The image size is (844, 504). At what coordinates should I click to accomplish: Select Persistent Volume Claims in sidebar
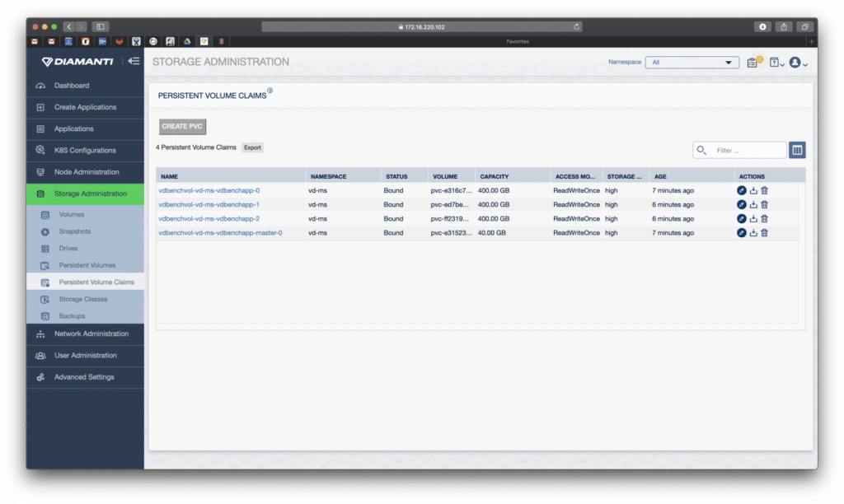point(85,282)
